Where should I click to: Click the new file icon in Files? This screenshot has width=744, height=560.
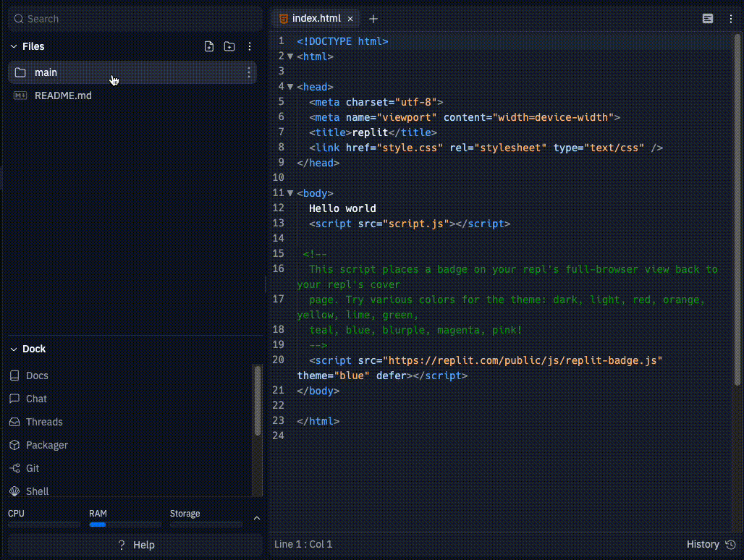click(x=208, y=46)
